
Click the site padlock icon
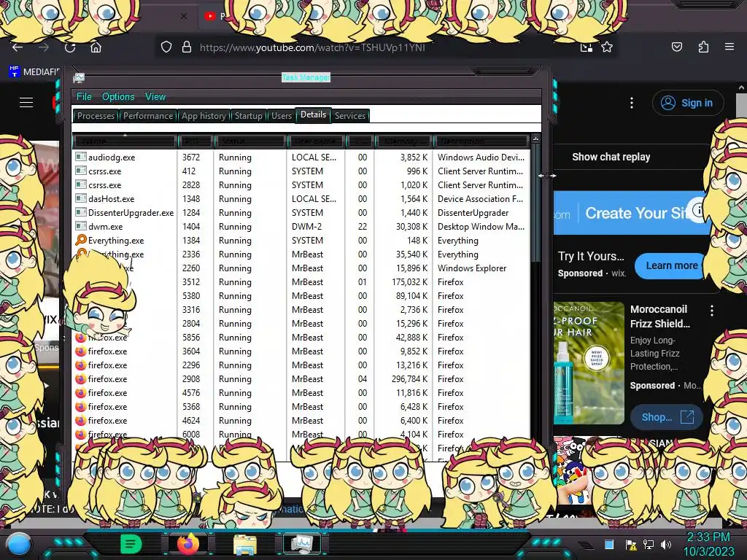(x=187, y=47)
